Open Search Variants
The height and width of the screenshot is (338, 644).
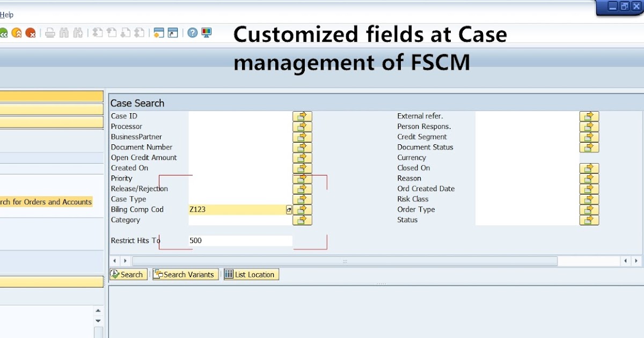click(185, 274)
